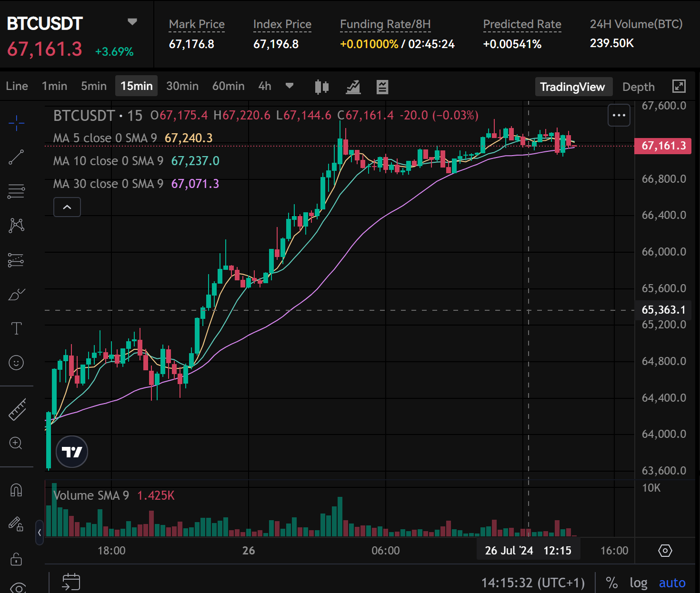The image size is (700, 593).
Task: Click the Index Price label
Action: 282,24
